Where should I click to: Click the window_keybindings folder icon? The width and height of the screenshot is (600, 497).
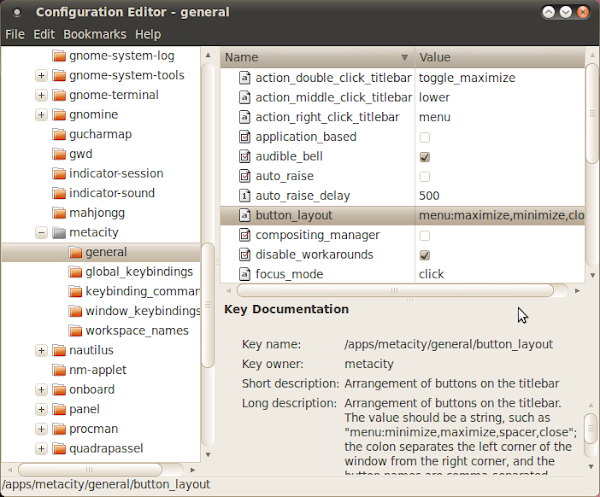tap(75, 311)
